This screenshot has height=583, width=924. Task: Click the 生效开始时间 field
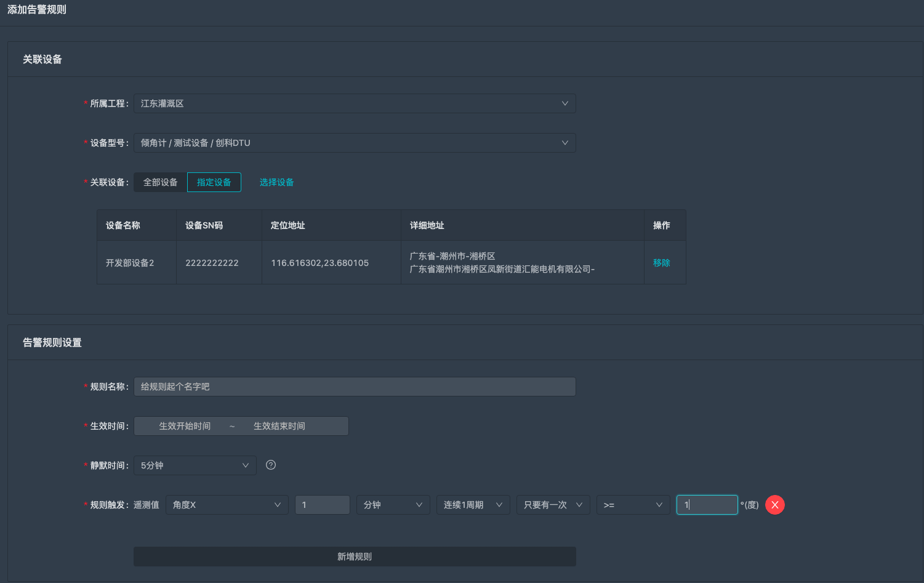pyautogui.click(x=185, y=426)
